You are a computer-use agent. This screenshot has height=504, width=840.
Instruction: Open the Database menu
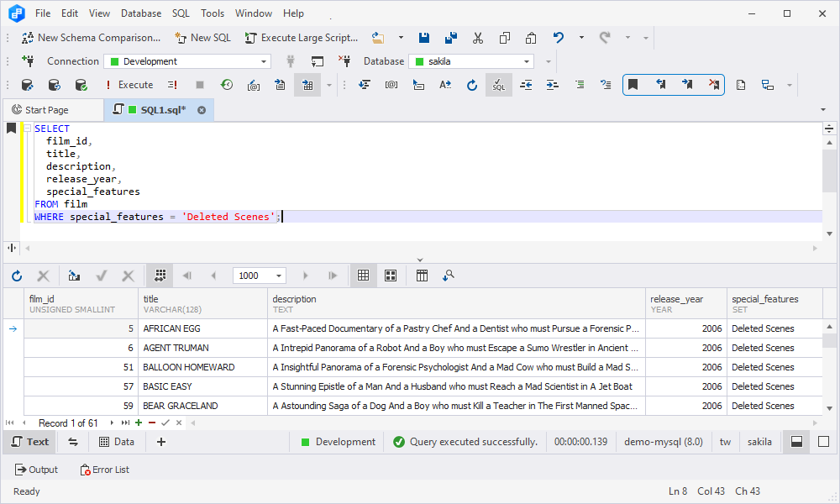point(141,13)
